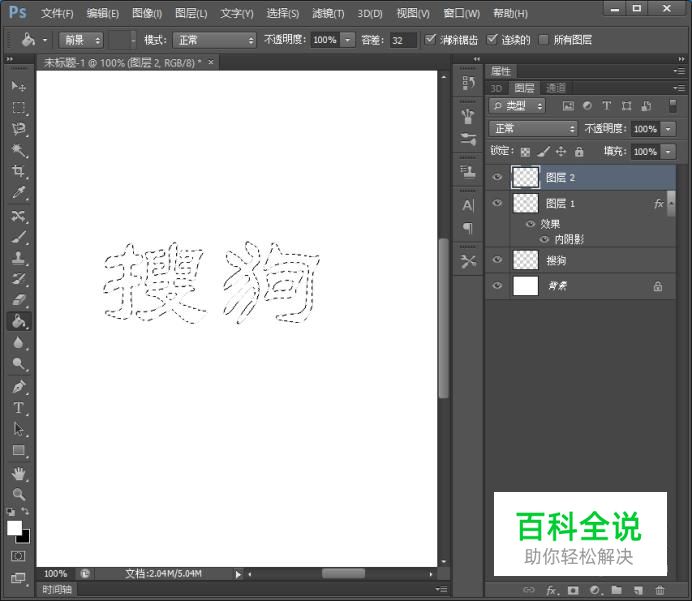
Task: Open options bar opacity slider arrow
Action: pyautogui.click(x=348, y=40)
